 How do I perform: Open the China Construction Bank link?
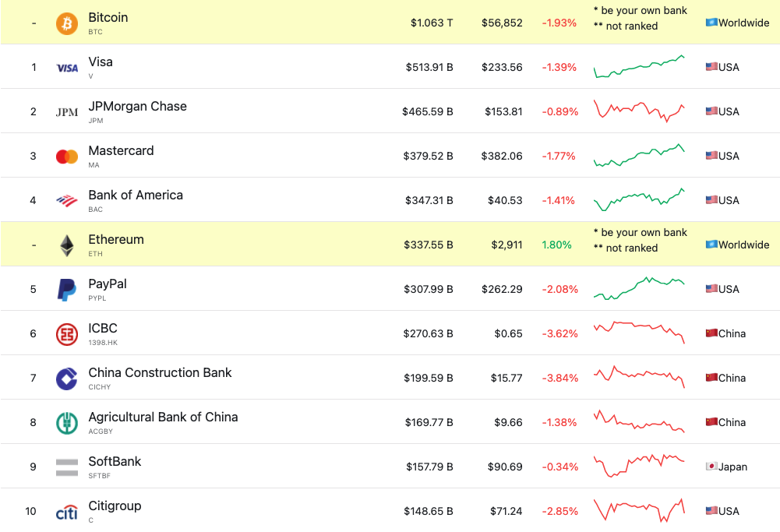pos(160,372)
